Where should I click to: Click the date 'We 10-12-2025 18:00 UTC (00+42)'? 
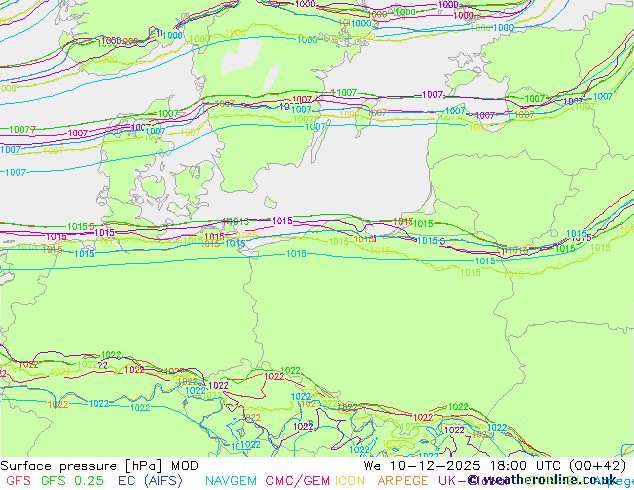click(x=495, y=466)
